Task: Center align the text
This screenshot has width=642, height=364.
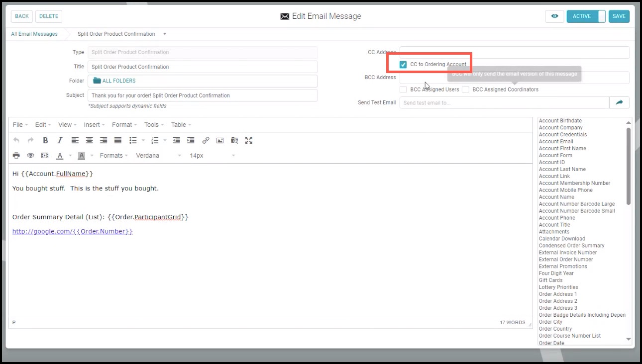Action: click(89, 141)
